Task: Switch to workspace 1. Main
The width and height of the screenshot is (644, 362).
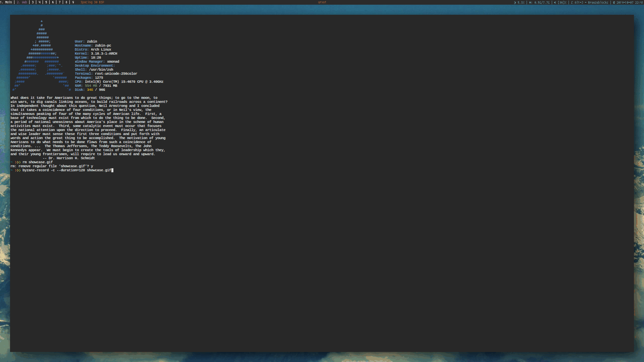Action: [x=6, y=2]
